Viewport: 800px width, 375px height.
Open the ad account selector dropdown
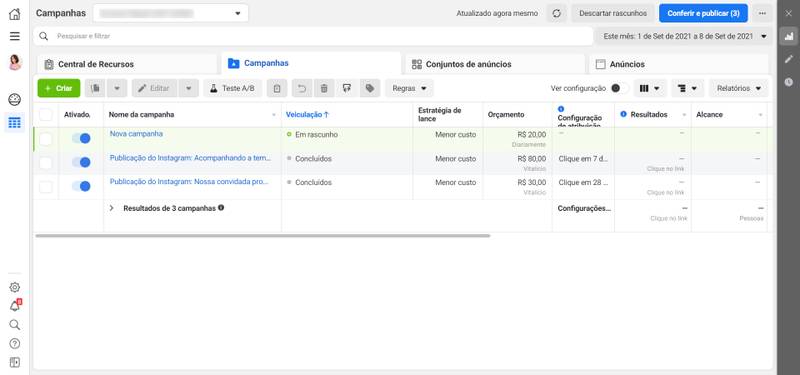pyautogui.click(x=170, y=13)
